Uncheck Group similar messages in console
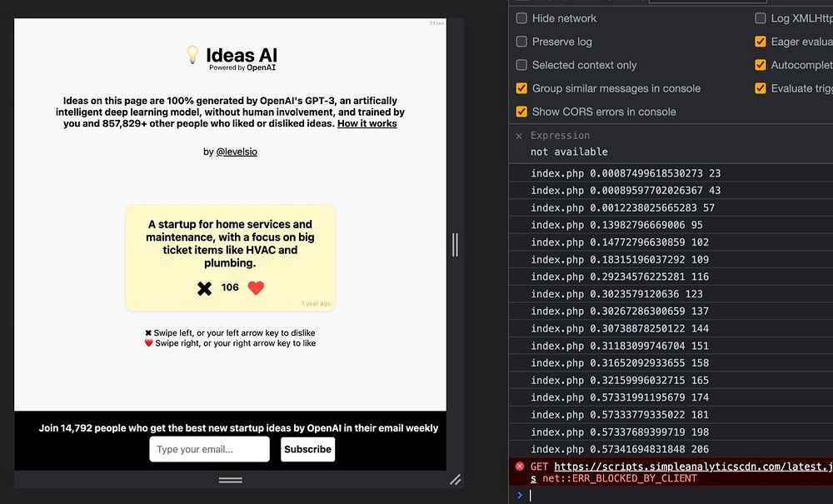Screen dimensions: 833x504 coord(521,88)
